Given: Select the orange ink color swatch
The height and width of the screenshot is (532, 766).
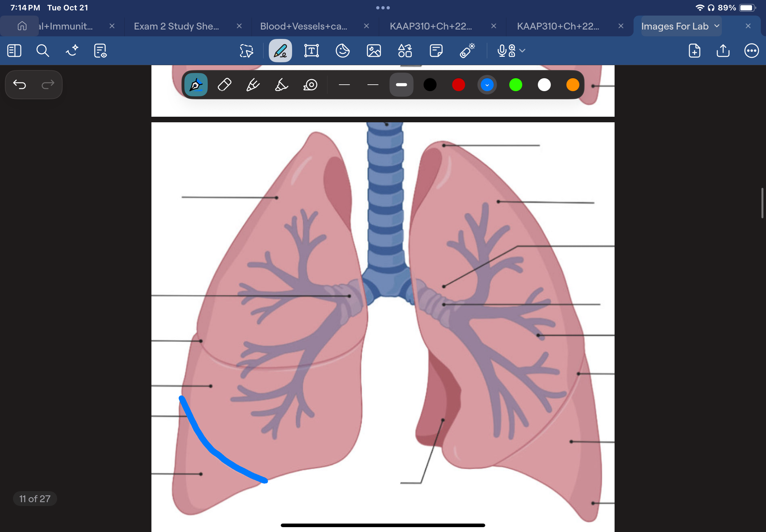Looking at the screenshot, I should [572, 85].
